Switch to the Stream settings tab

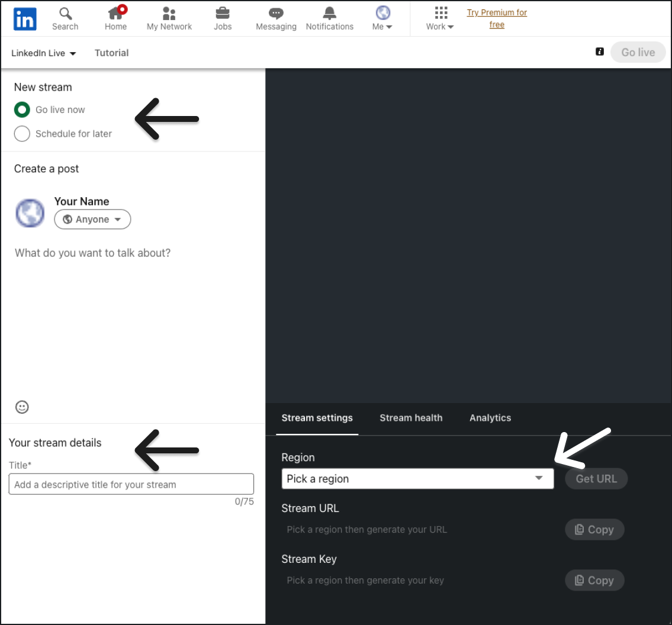(x=317, y=418)
